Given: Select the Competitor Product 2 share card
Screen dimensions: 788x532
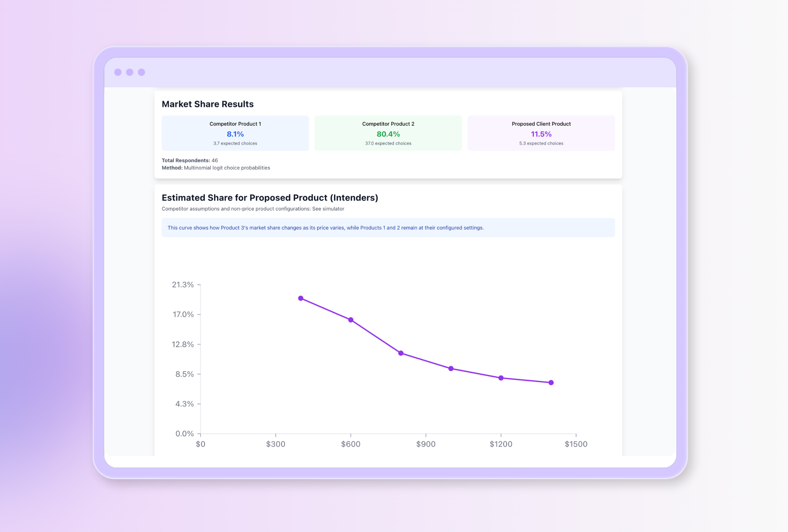Looking at the screenshot, I should (388, 133).
